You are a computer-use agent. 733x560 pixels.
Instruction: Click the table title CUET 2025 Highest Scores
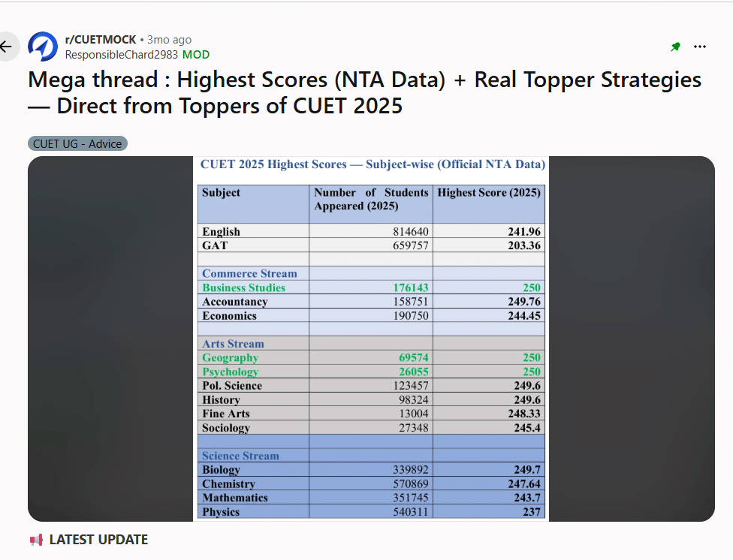point(373,164)
